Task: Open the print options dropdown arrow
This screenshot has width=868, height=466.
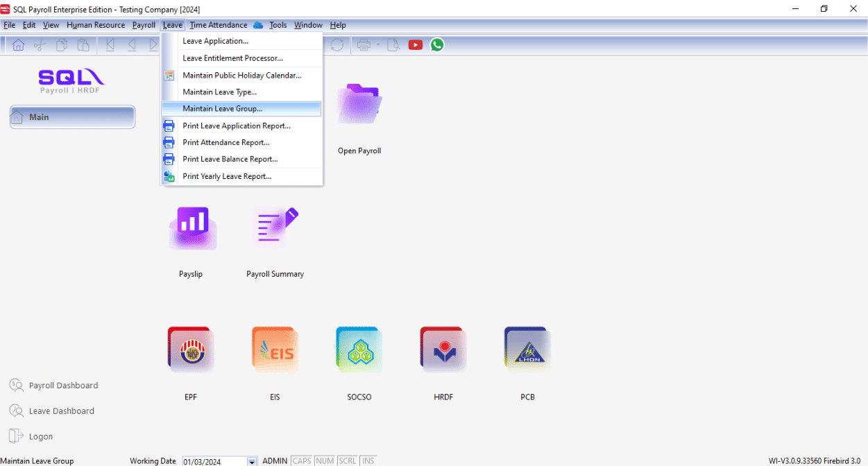Action: [378, 45]
